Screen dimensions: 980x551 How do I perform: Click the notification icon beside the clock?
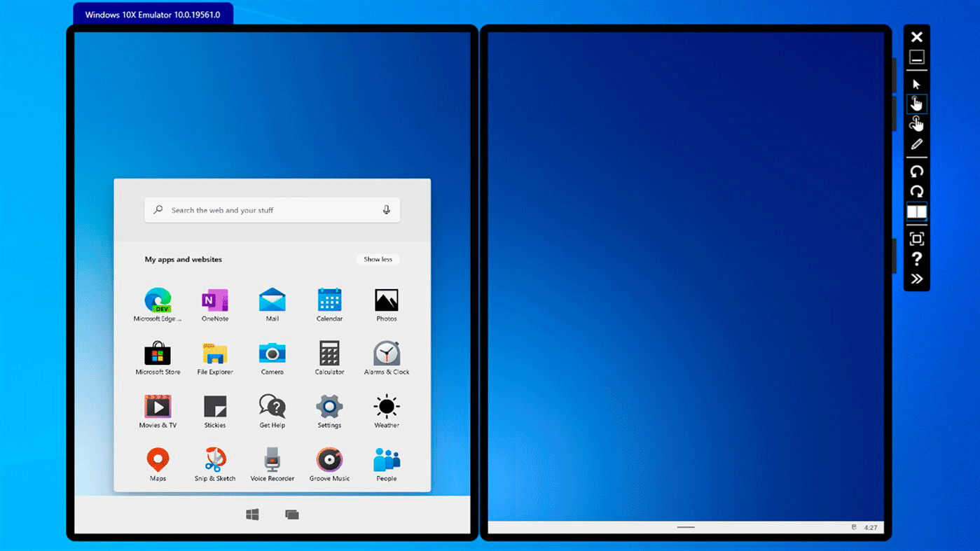pos(855,527)
